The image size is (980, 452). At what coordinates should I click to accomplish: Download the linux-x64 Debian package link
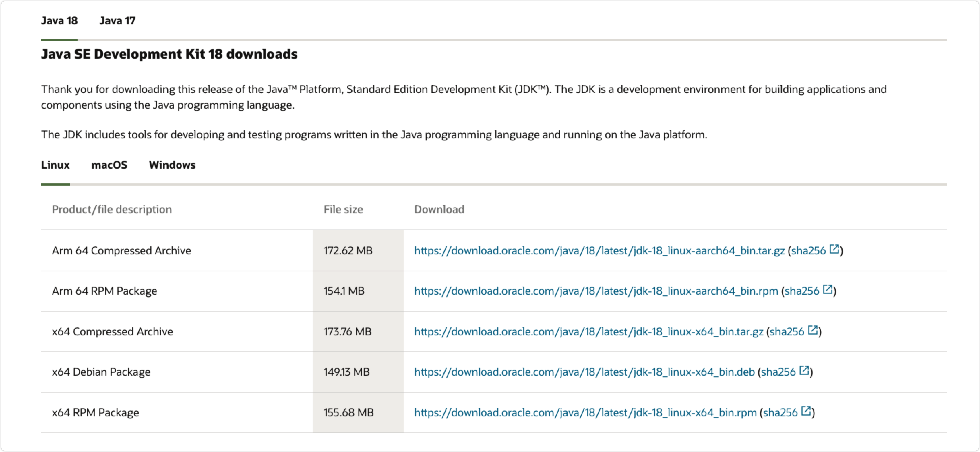(x=584, y=372)
